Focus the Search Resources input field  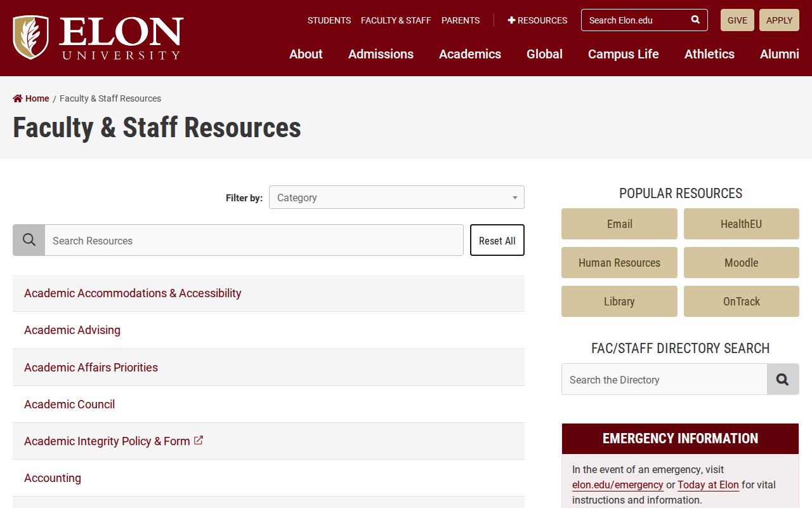click(x=254, y=240)
